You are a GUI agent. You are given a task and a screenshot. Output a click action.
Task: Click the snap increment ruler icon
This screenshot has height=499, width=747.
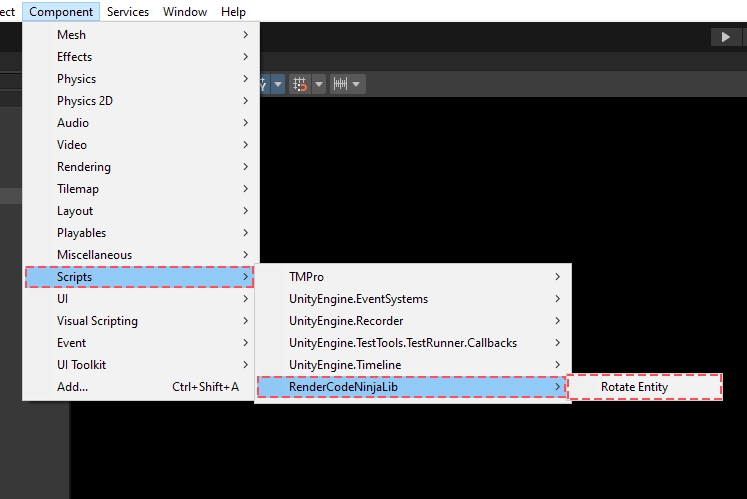340,84
